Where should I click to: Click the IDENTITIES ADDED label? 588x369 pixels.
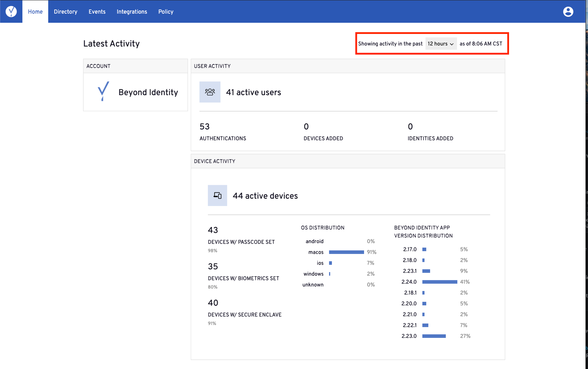(x=430, y=138)
